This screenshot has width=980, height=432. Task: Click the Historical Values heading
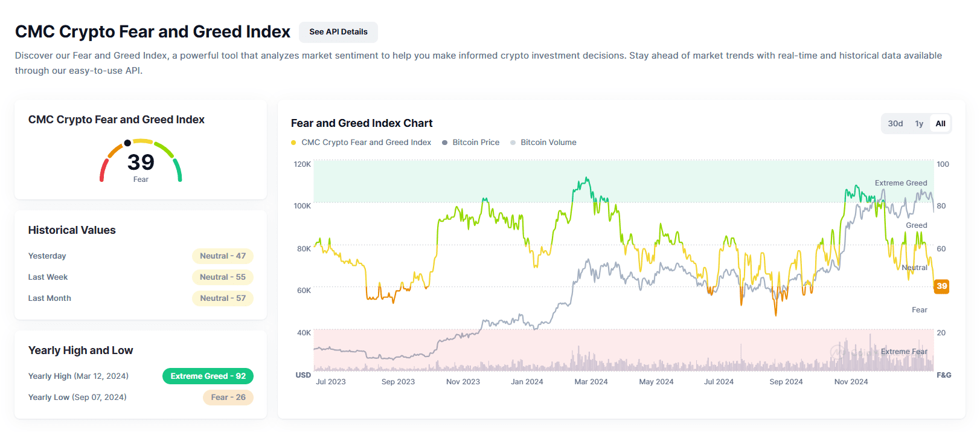[72, 230]
